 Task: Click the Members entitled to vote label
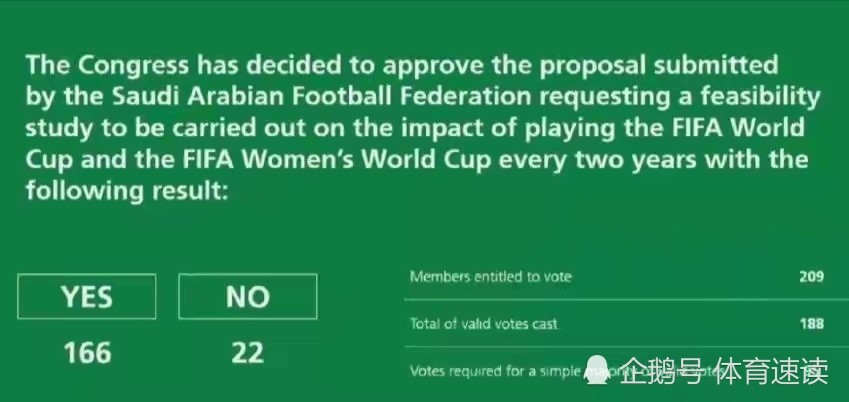click(x=491, y=277)
